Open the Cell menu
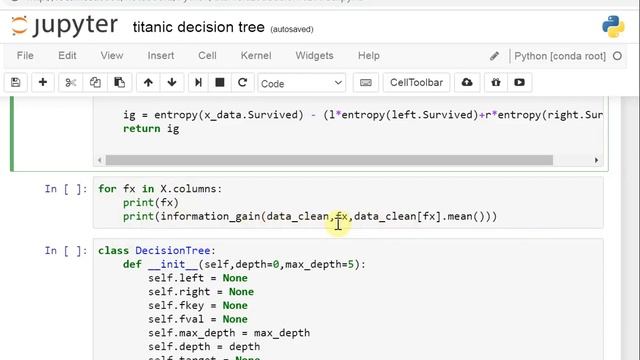The image size is (640, 360). [207, 56]
